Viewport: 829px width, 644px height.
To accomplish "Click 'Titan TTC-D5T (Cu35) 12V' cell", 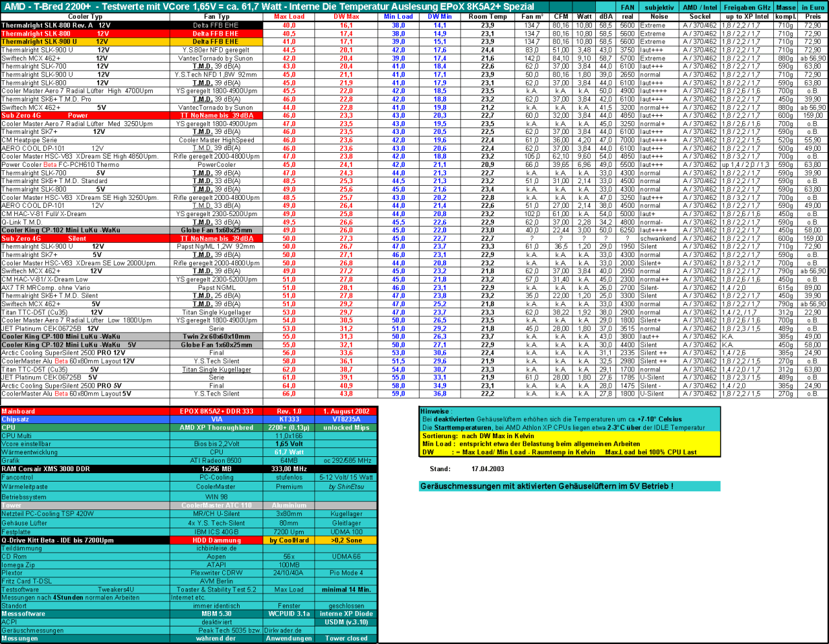I will [85, 312].
